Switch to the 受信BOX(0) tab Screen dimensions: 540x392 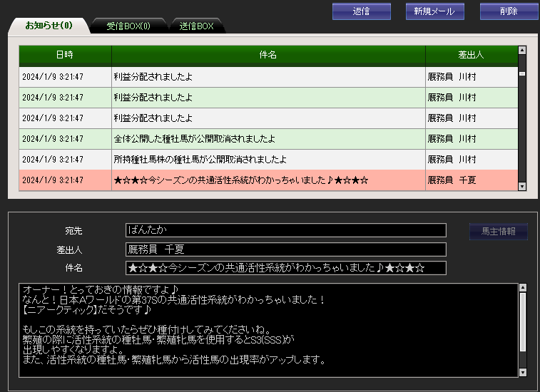(x=128, y=26)
